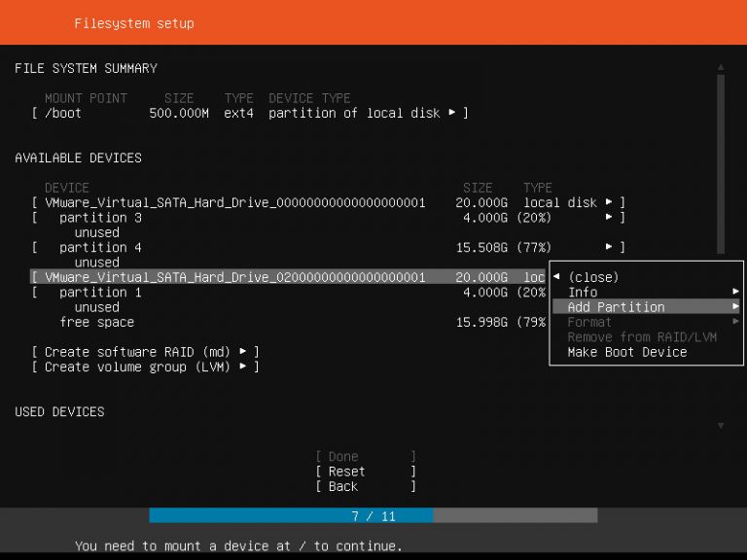
Task: Click greyed Remove from RAID/LVM entry
Action: click(642, 337)
